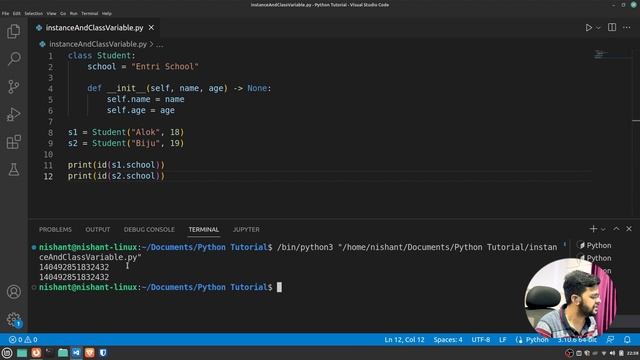This screenshot has width=640, height=360.
Task: Open the View menu
Action: 51,13
